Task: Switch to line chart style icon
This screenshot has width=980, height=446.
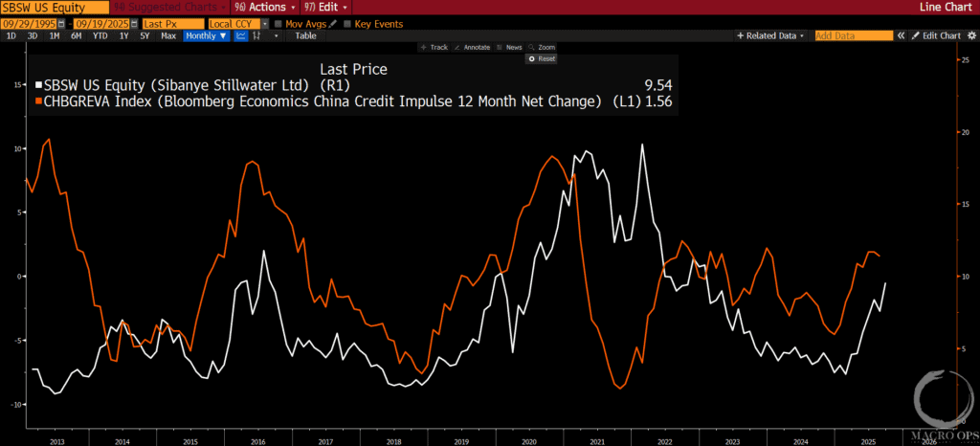Action: click(x=240, y=35)
